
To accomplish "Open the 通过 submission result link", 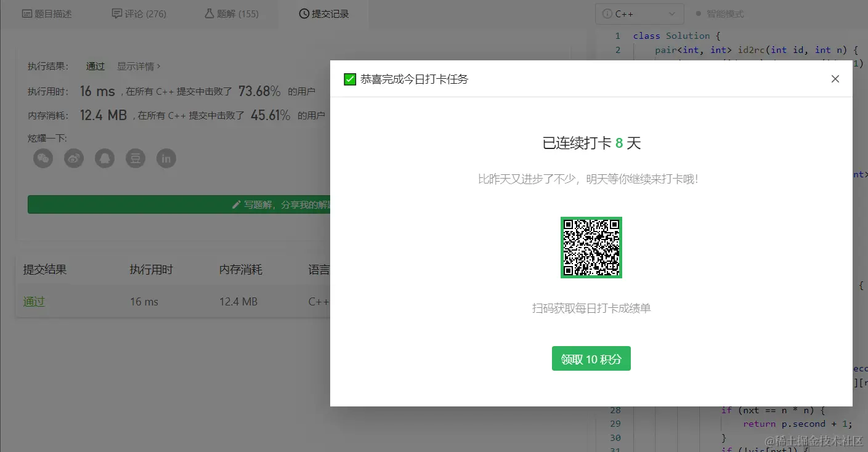I will point(34,302).
